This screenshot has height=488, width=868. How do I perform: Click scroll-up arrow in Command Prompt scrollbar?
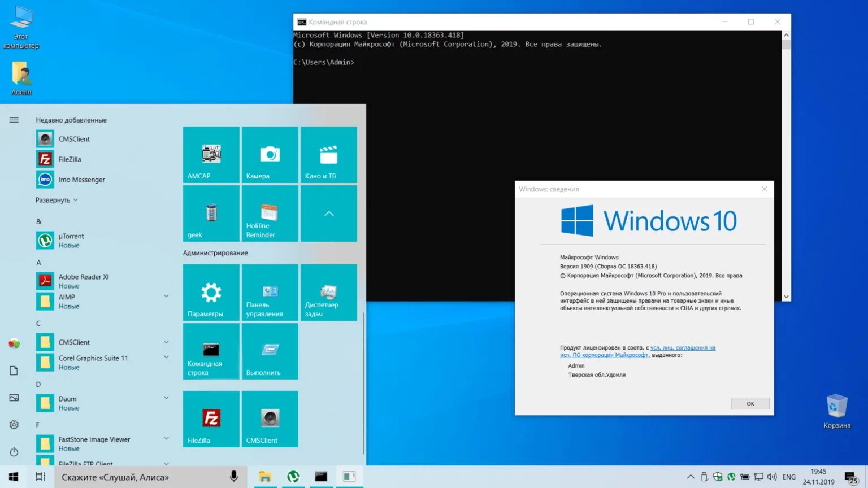(x=786, y=35)
